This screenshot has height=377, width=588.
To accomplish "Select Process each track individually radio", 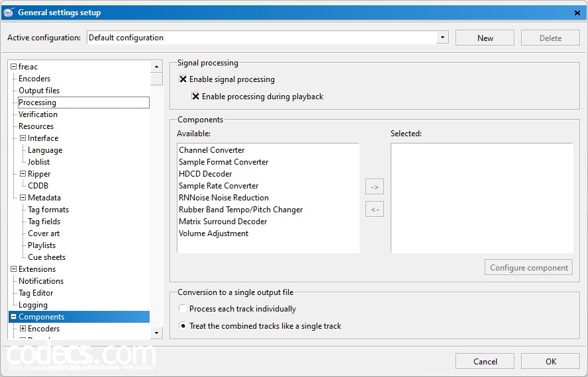I will pyautogui.click(x=183, y=308).
